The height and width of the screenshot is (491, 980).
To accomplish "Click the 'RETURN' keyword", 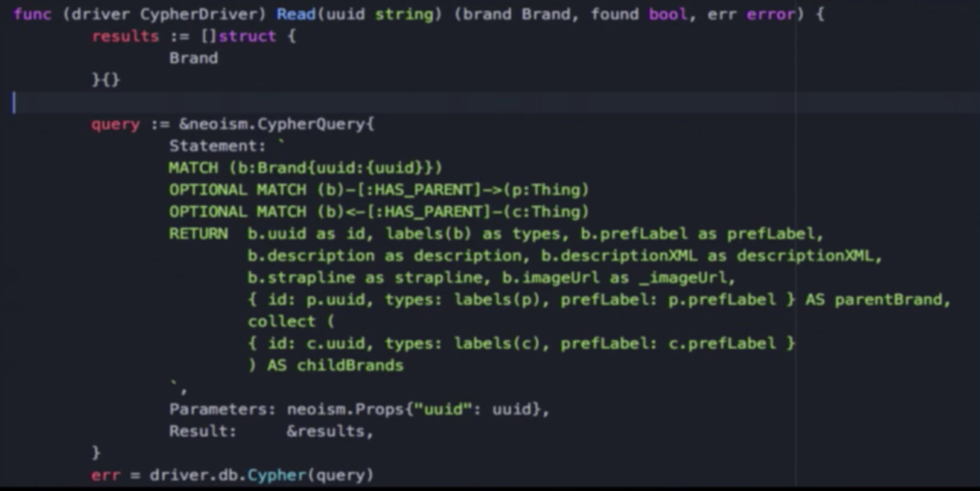I will click(198, 234).
